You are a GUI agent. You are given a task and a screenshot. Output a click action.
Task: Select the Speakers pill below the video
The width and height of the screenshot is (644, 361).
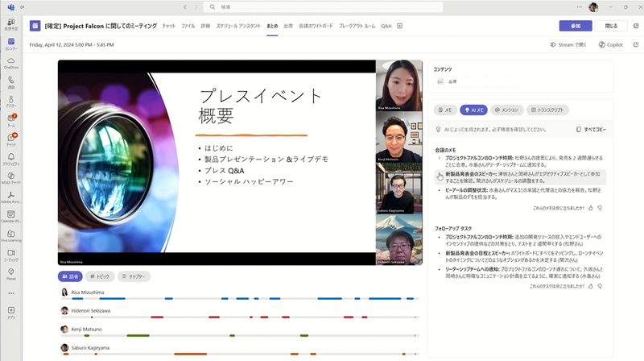70,276
